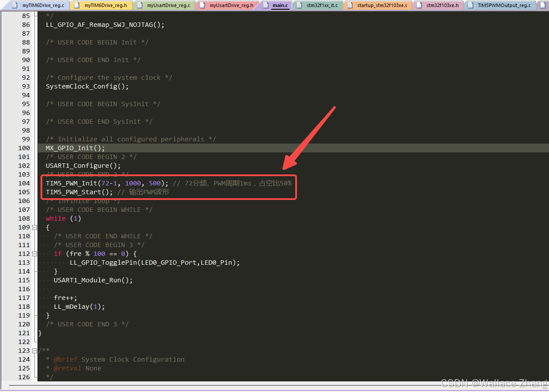The width and height of the screenshot is (549, 392).
Task: Click the 'if (fre % 100 == 0)' condition
Action: (x=95, y=254)
